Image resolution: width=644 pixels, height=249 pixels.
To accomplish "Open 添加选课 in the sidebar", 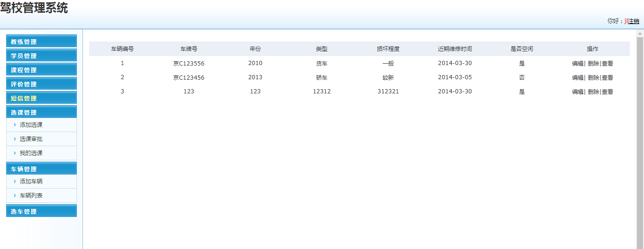I will tap(31, 125).
